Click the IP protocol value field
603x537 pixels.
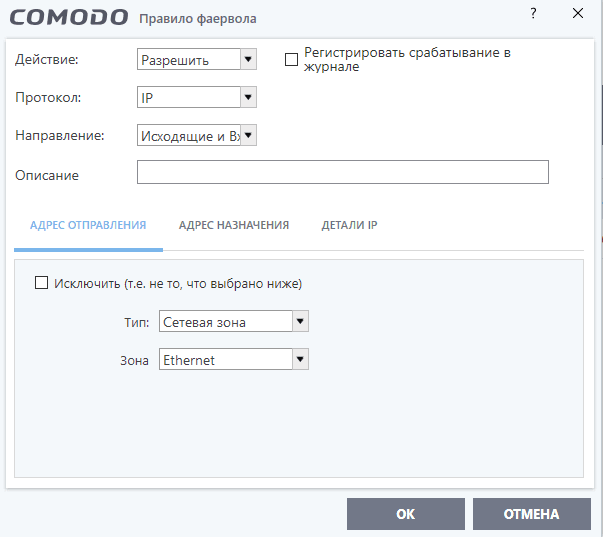click(188, 97)
